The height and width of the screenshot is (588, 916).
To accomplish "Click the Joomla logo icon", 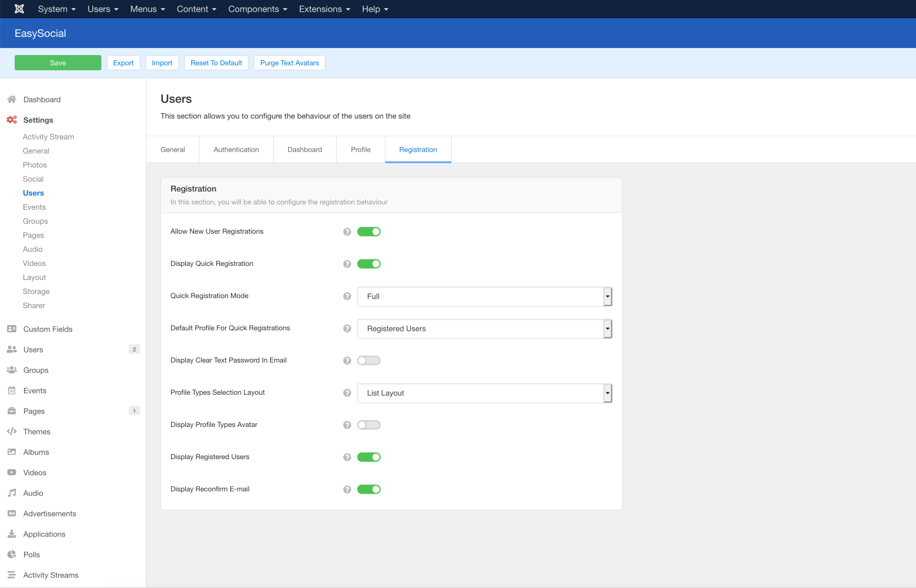I will tap(19, 9).
